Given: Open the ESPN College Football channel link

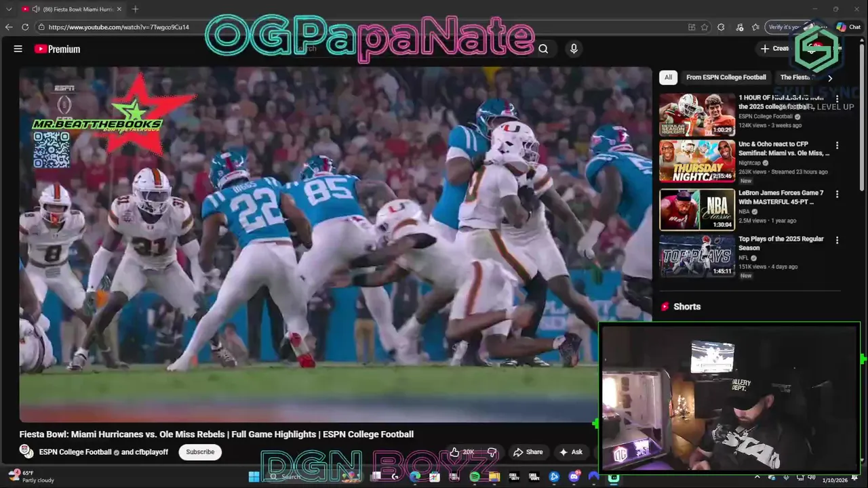Looking at the screenshot, I should (75, 452).
